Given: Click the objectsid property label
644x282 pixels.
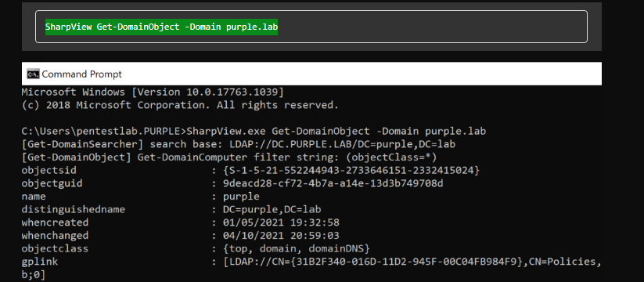Looking at the screenshot, I should [x=49, y=170].
